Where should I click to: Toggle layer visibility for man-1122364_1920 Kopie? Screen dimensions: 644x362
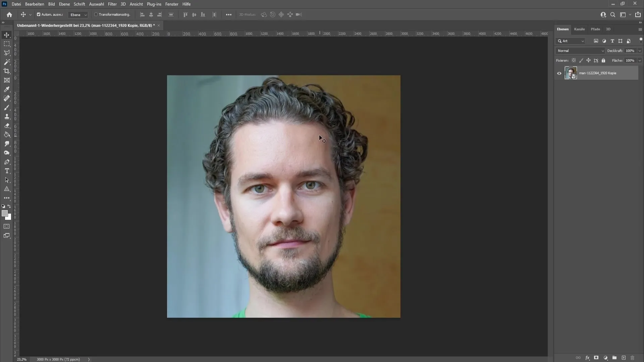click(559, 73)
